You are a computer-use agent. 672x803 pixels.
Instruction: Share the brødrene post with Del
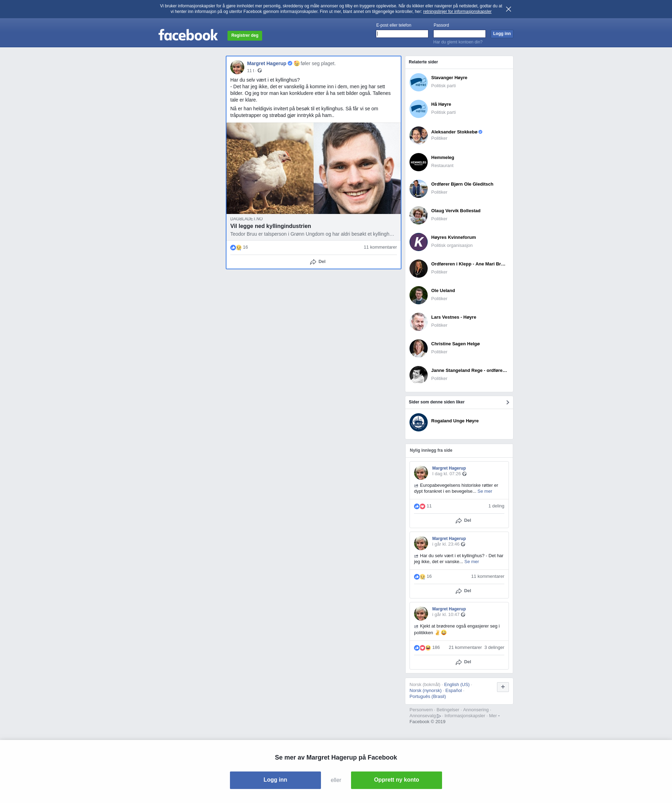(x=463, y=662)
